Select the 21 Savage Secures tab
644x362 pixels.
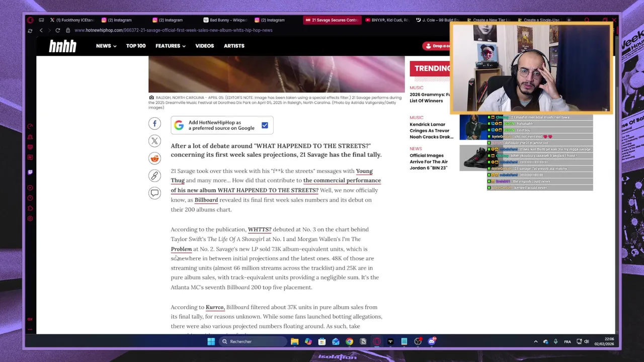[331, 20]
